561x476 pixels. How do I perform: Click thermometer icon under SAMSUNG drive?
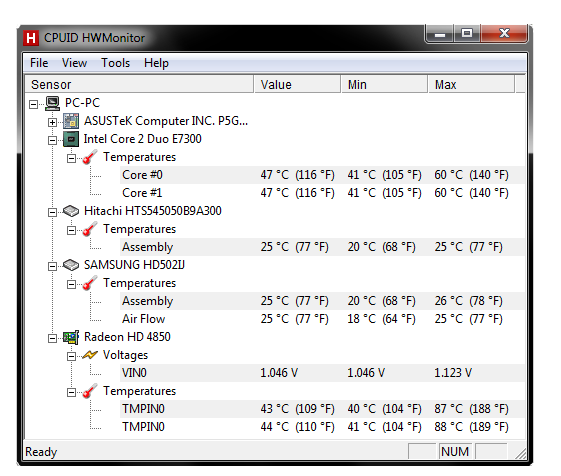pyautogui.click(x=89, y=283)
